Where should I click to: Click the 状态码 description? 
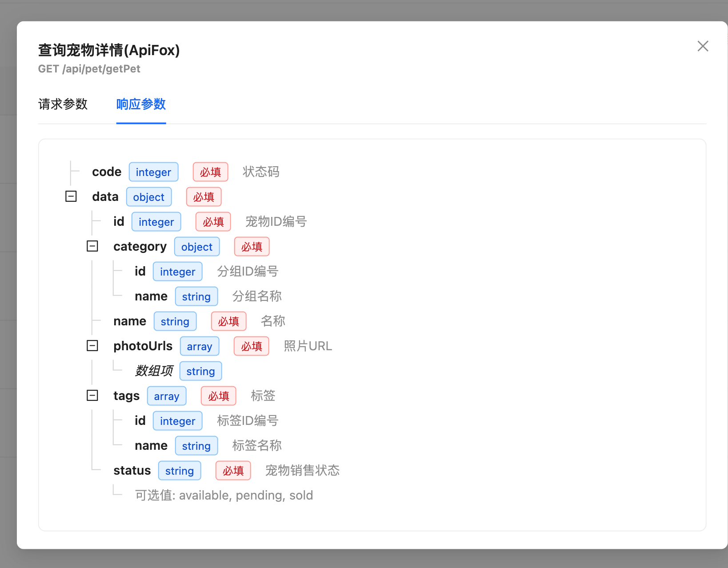click(x=261, y=172)
